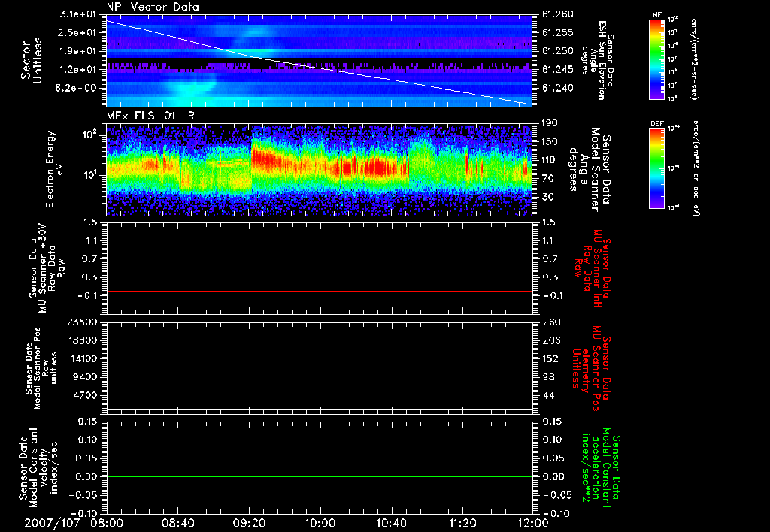Click the '206' telemetry tick label
Screen dimensions: 770x532
tap(550, 340)
